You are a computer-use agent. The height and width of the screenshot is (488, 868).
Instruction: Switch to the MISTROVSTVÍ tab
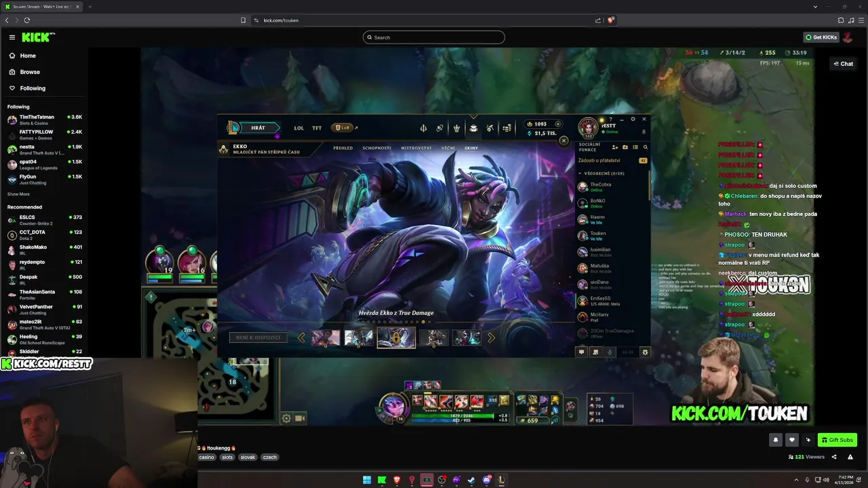point(416,148)
